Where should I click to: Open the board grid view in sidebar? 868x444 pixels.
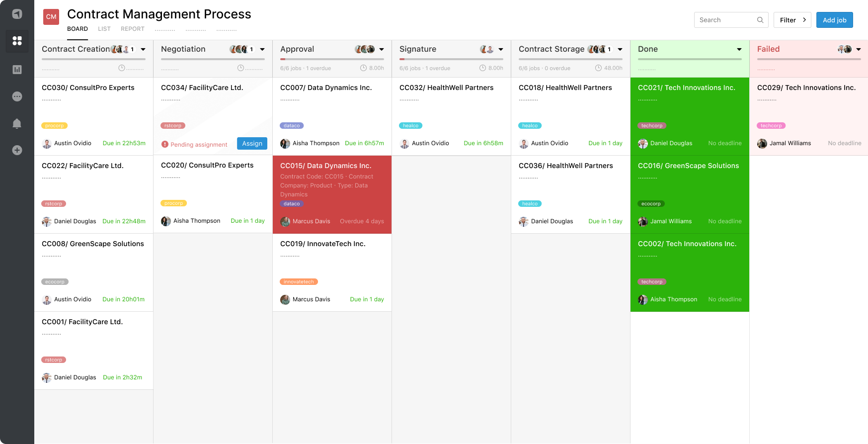[17, 41]
